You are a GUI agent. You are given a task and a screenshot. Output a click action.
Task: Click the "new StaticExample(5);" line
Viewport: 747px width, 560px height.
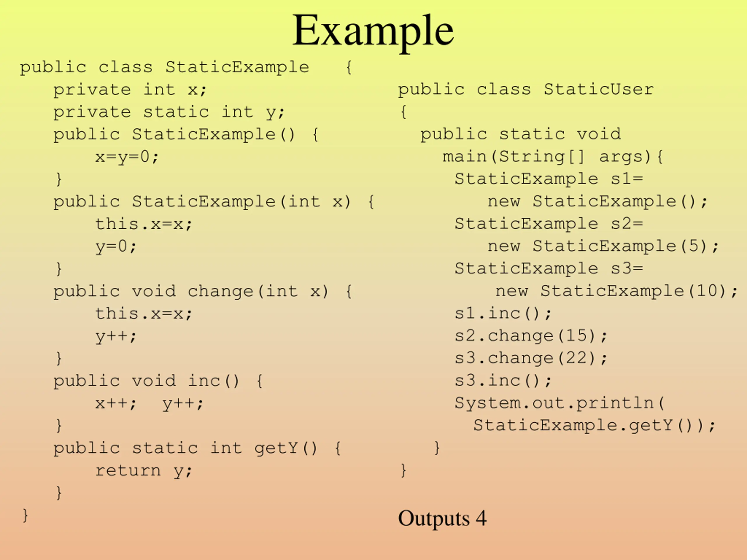pos(603,246)
